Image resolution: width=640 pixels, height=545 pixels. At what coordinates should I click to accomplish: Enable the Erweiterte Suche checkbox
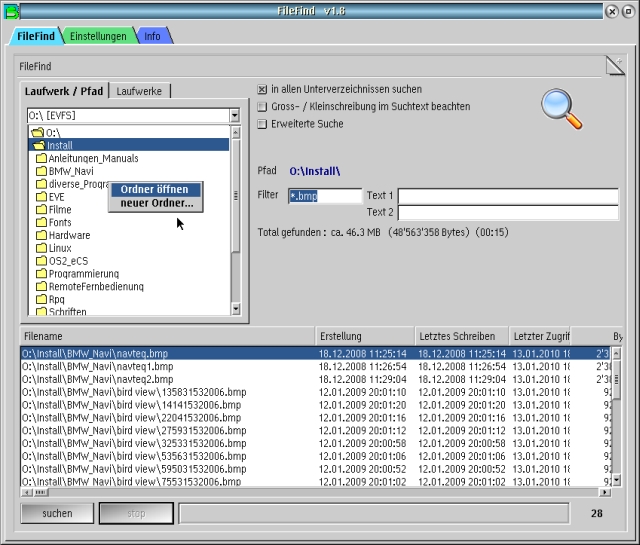pyautogui.click(x=262, y=124)
